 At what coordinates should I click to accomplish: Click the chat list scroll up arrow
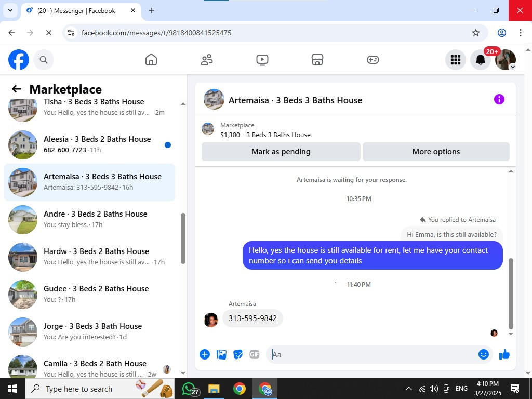pyautogui.click(x=183, y=104)
